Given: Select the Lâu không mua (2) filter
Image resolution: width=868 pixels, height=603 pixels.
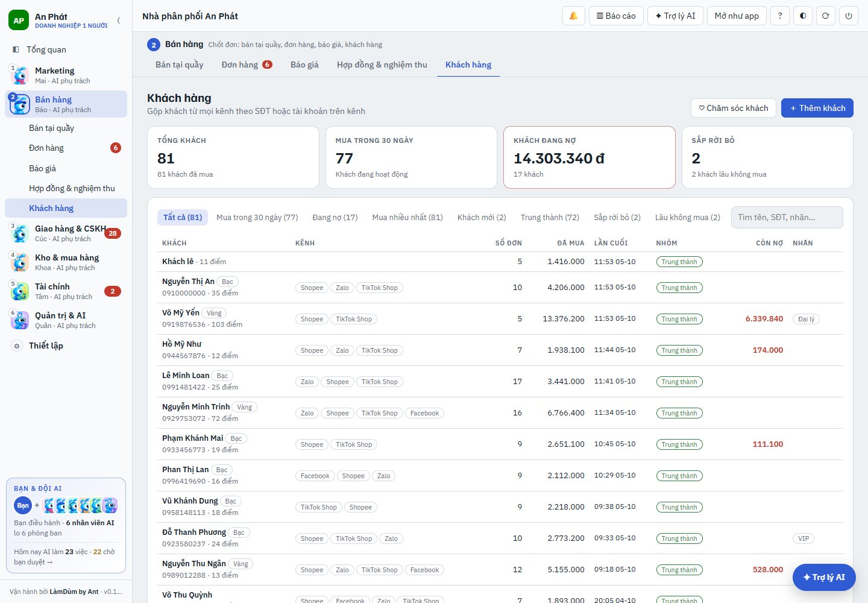Looking at the screenshot, I should coord(688,217).
